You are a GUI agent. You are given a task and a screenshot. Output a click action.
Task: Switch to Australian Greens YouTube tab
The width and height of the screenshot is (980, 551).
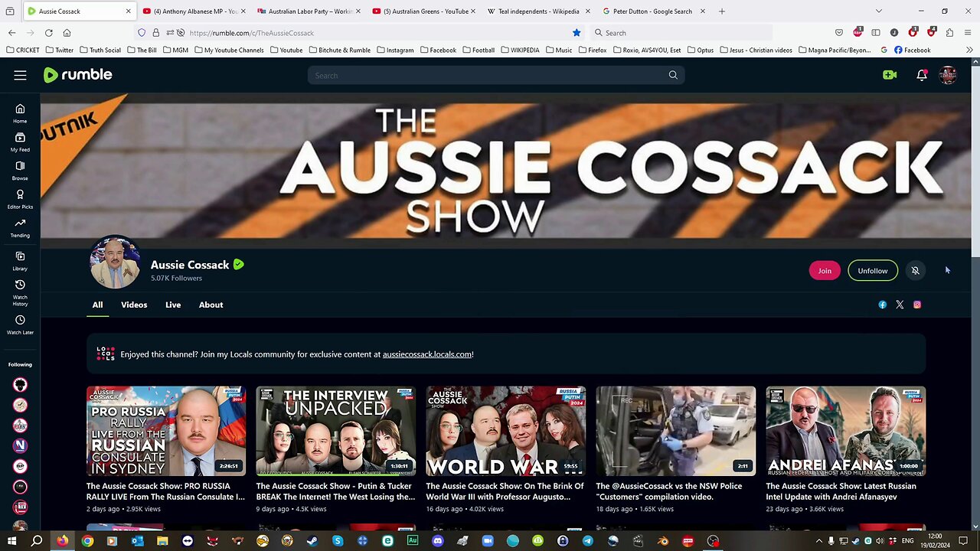pos(423,11)
